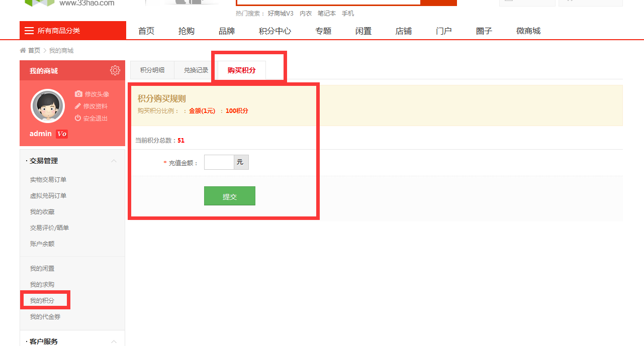Click the admin username text
Screen dimensions: 644x346
pos(41,134)
